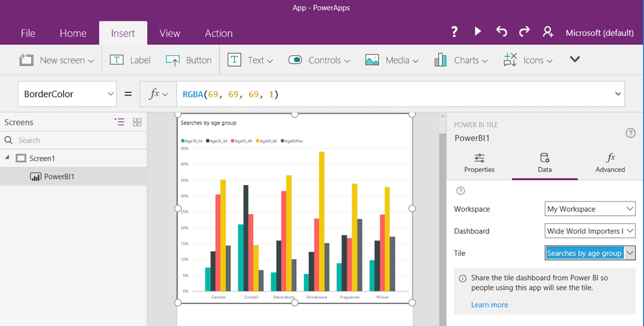Click the Undo arrow icon
The image size is (644, 326).
pos(501,32)
